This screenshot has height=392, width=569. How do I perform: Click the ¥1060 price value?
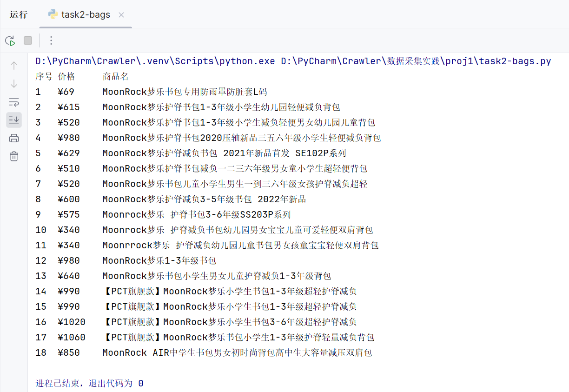72,337
